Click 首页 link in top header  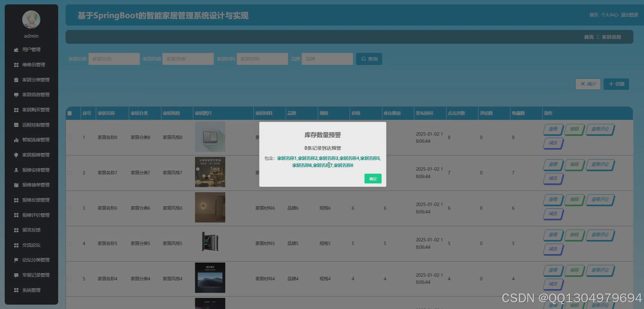pos(594,15)
